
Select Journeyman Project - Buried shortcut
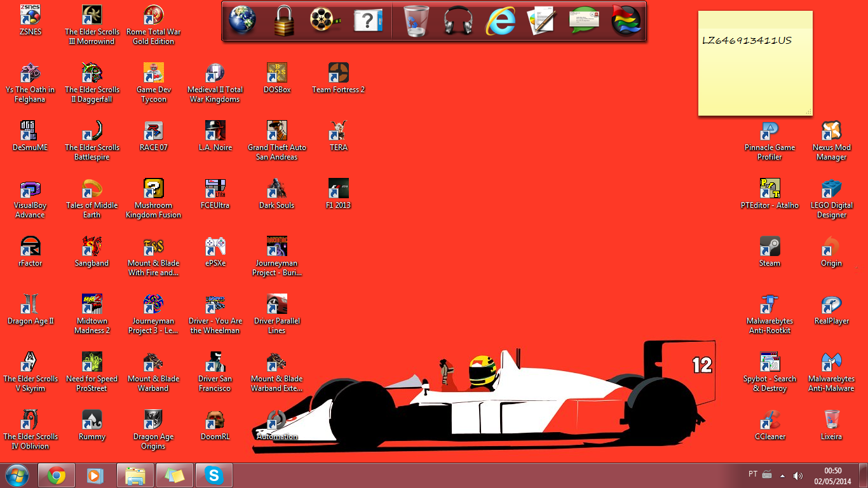pyautogui.click(x=277, y=246)
